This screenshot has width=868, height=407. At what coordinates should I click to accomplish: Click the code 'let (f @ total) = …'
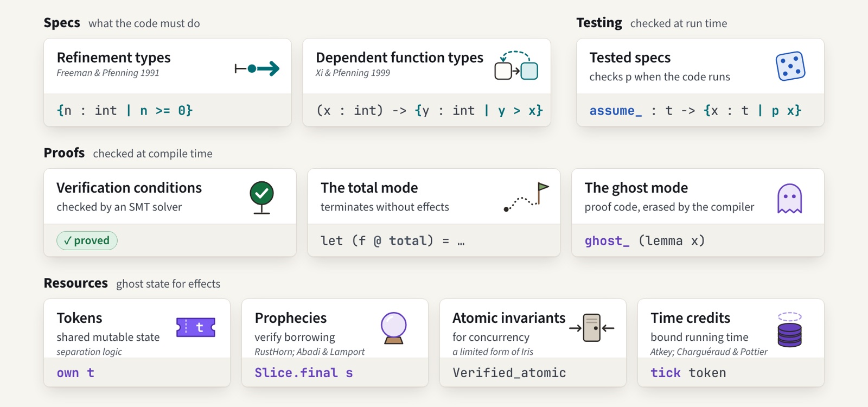[x=393, y=241]
